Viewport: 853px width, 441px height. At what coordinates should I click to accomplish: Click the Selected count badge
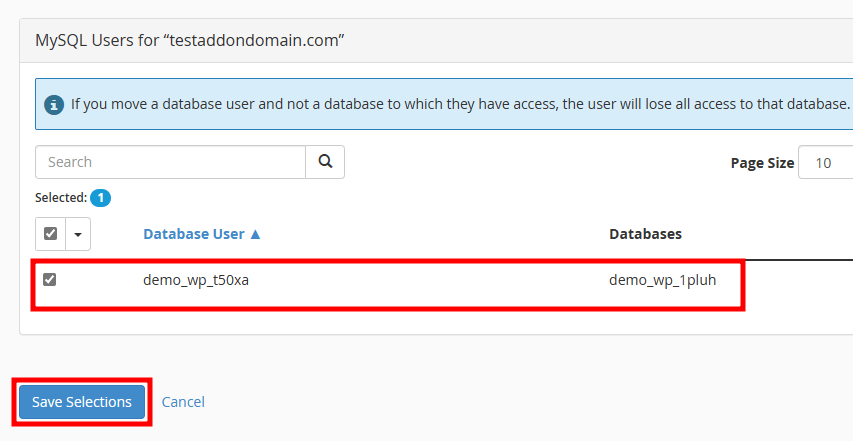pos(101,198)
